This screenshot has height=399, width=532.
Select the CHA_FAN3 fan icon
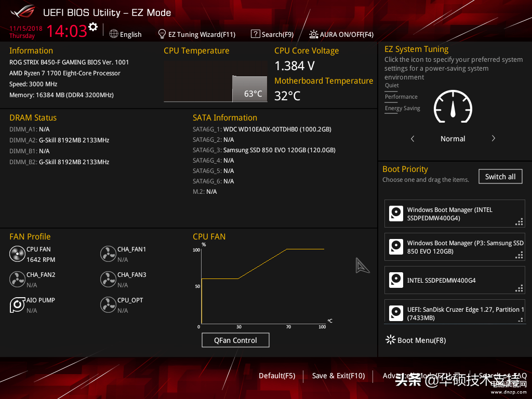(x=108, y=279)
